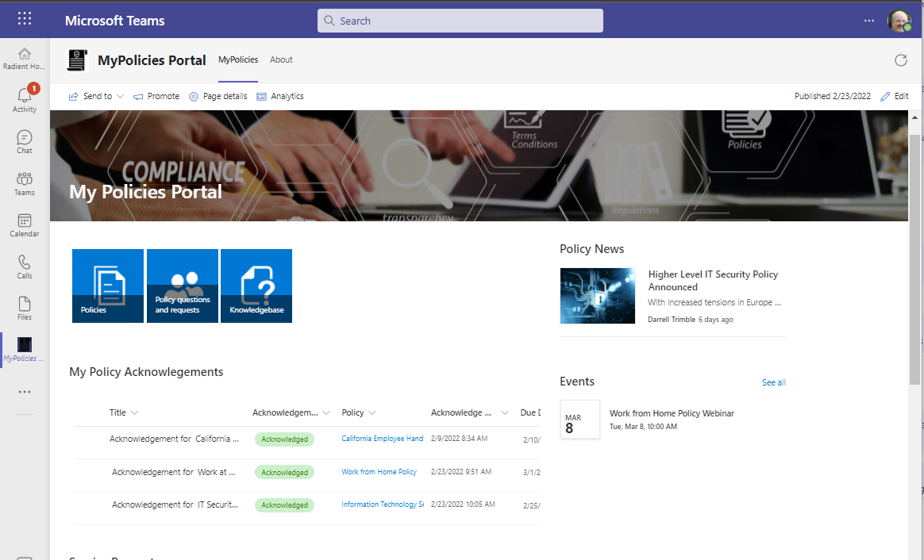This screenshot has height=560, width=924.
Task: Click the Edit button to edit the page
Action: tap(895, 96)
